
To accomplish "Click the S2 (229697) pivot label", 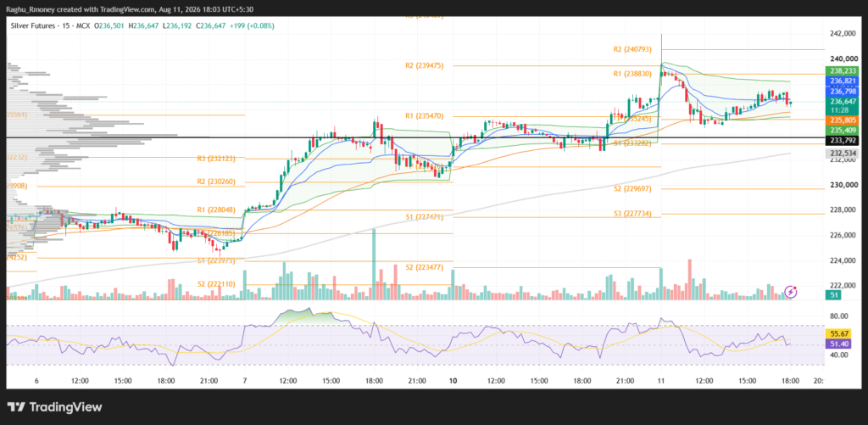I will pyautogui.click(x=632, y=188).
